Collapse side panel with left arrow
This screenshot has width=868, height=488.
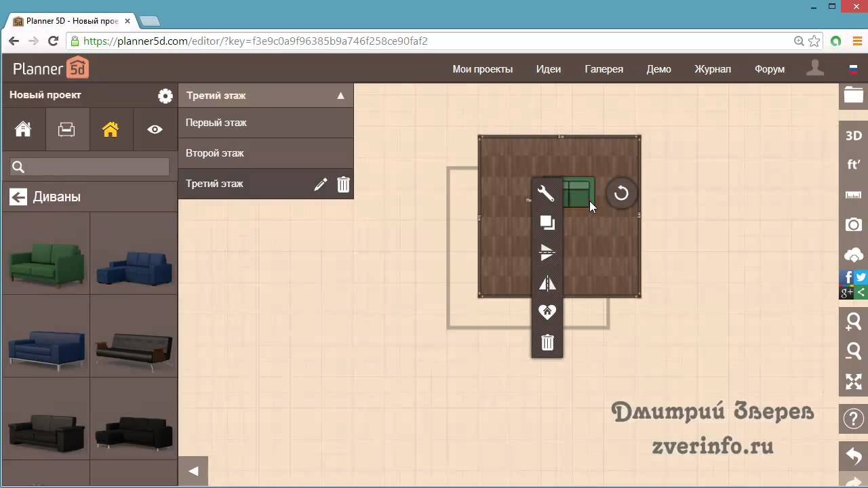click(x=193, y=471)
